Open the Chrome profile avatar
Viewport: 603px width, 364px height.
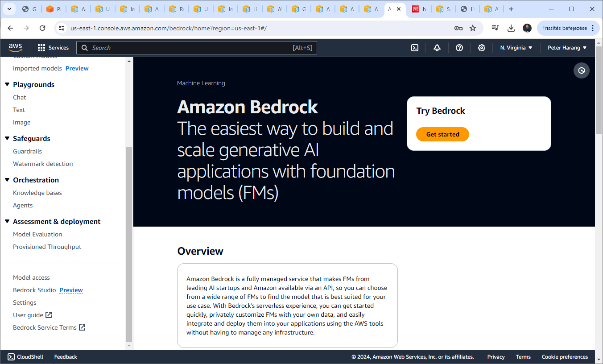(x=527, y=28)
